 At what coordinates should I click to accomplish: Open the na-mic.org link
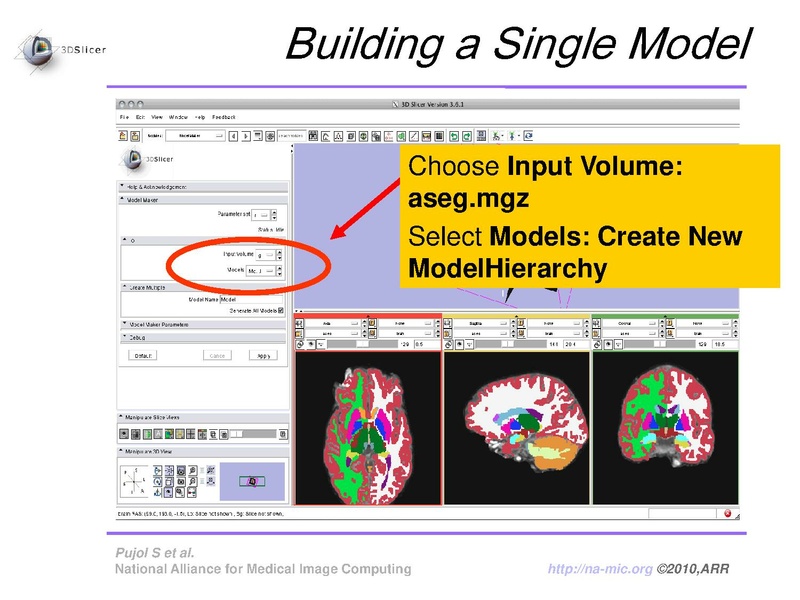(x=601, y=569)
